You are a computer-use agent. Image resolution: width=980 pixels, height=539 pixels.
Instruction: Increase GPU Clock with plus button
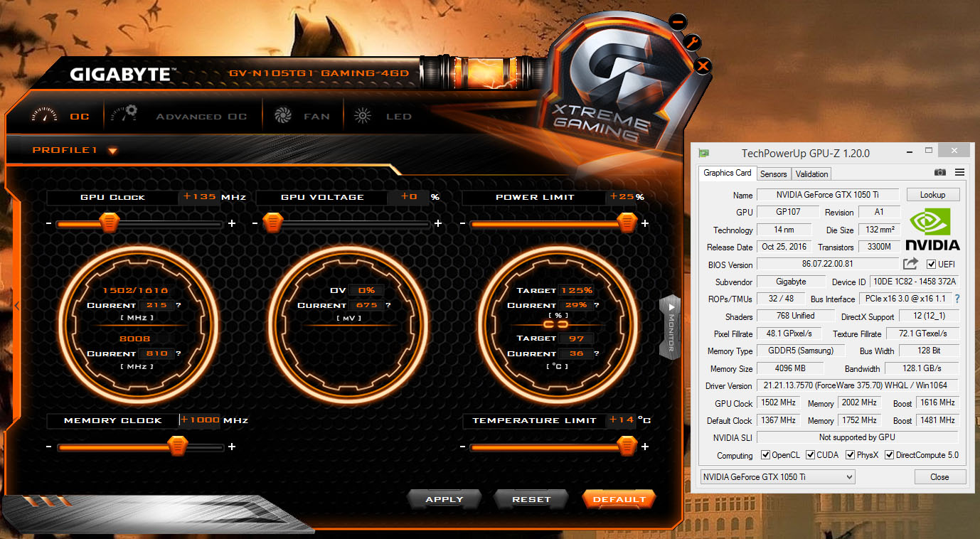coord(232,223)
